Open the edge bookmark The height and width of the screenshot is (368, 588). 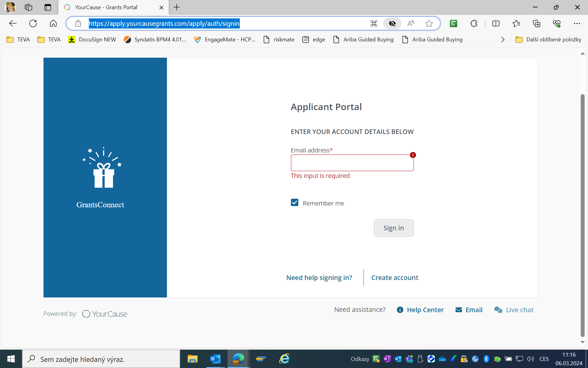314,40
